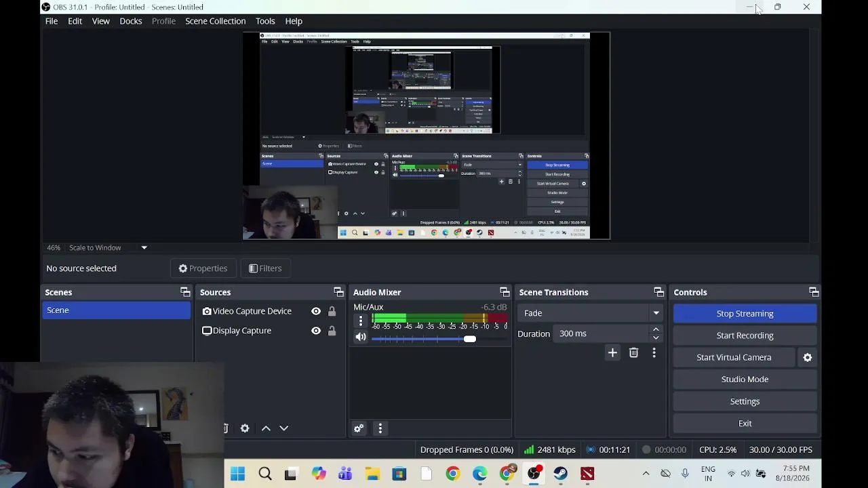Undock the Audio Mixer panel with its float icon
Image resolution: width=868 pixels, height=488 pixels.
tap(505, 292)
